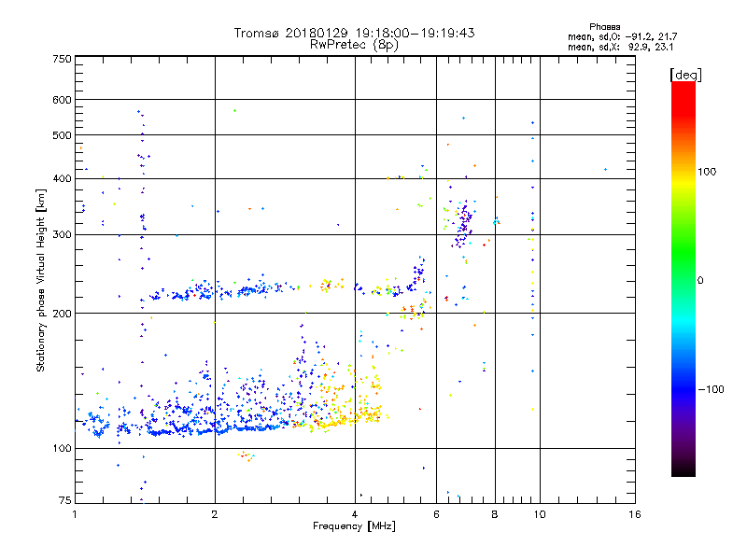Click the y-axis tick label '300'
The image size is (747, 560).
pyautogui.click(x=62, y=234)
